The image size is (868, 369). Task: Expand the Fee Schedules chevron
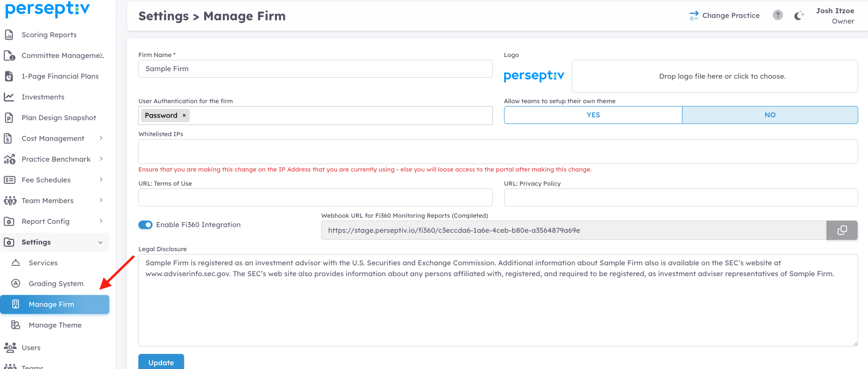point(101,180)
